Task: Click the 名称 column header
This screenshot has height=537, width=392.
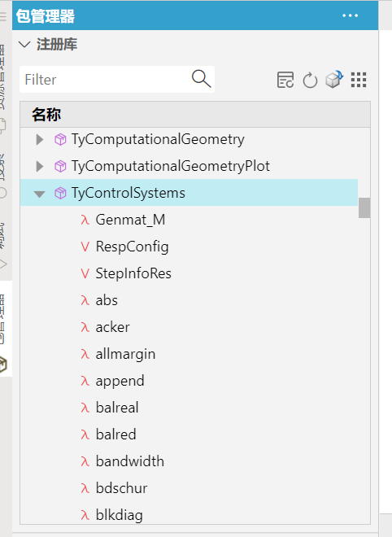Action: pos(195,115)
